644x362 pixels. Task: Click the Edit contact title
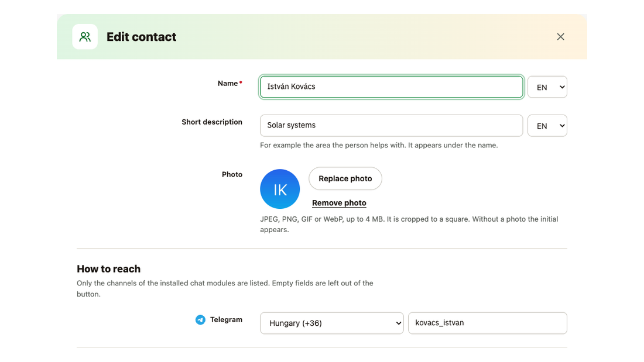[141, 37]
